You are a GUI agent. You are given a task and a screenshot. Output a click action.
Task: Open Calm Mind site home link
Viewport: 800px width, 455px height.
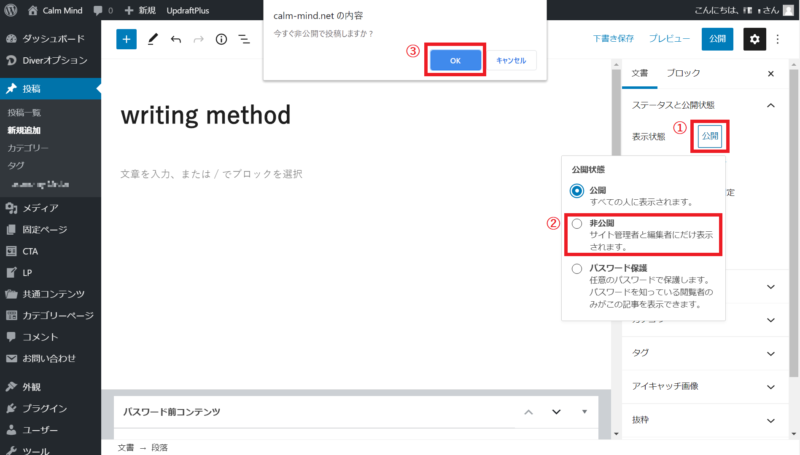point(55,10)
